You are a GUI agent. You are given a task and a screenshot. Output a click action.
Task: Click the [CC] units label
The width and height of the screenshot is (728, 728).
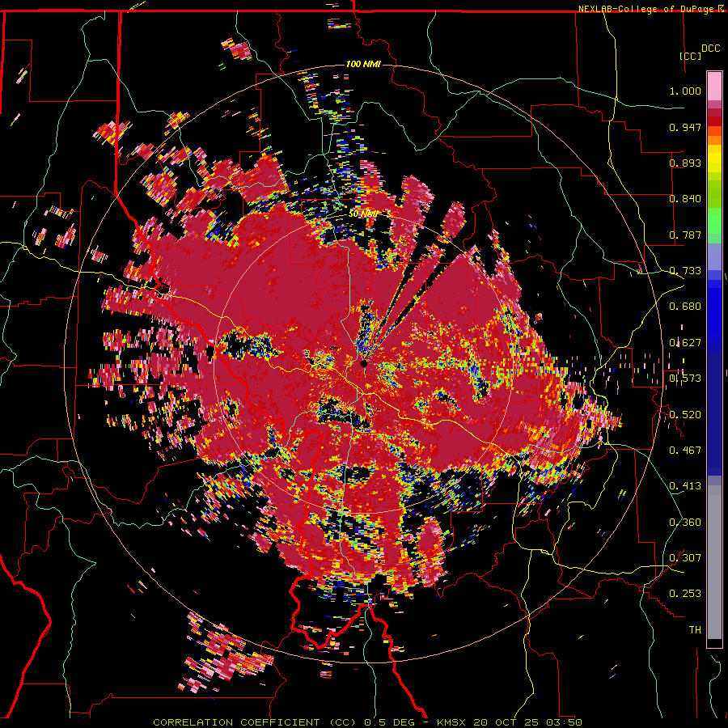690,56
